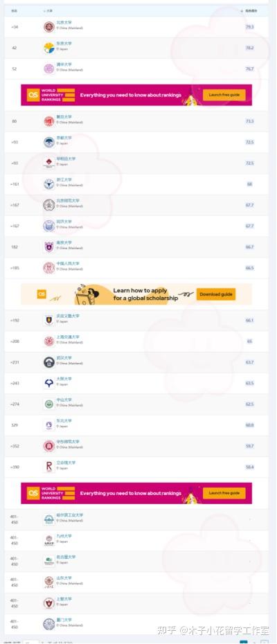277x644 pixels.
Task: Click the 南京大学 shield logo
Action: pyautogui.click(x=49, y=247)
